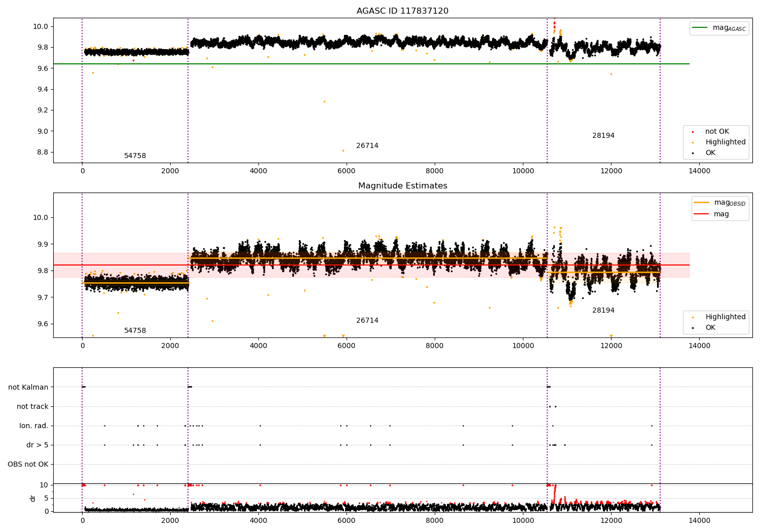Viewport: 760px width, 532px height.
Task: Select "OK" in the top plot legend
Action: [x=710, y=153]
